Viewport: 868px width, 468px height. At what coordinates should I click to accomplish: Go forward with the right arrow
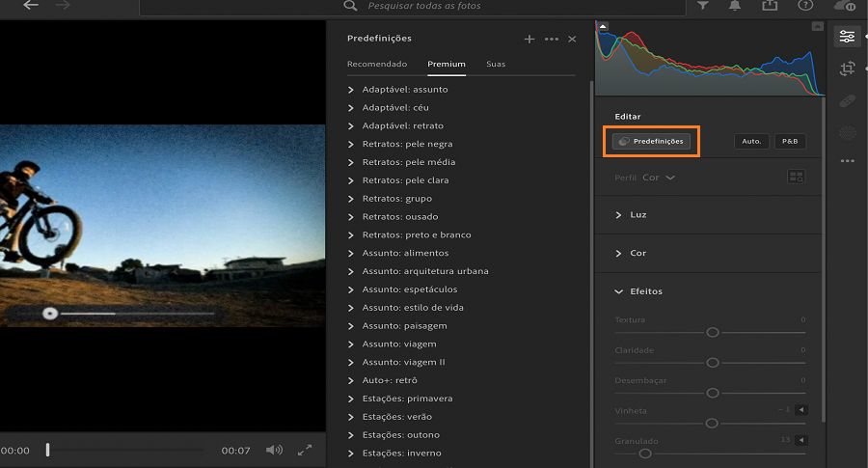coord(63,6)
